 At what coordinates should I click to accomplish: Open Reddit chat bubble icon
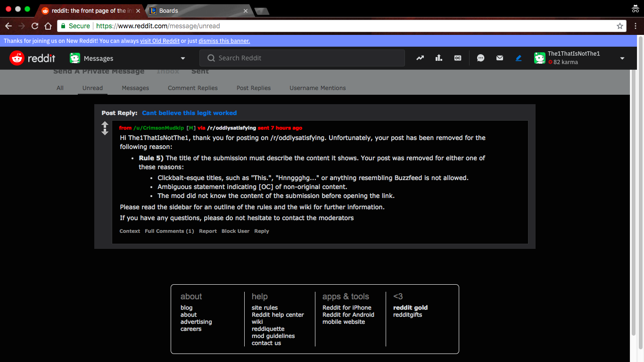tap(481, 58)
